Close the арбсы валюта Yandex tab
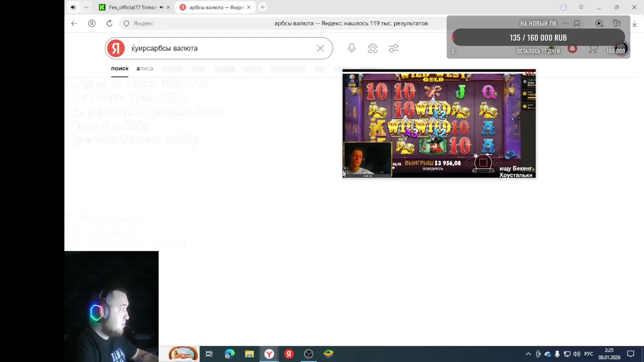 (x=249, y=7)
